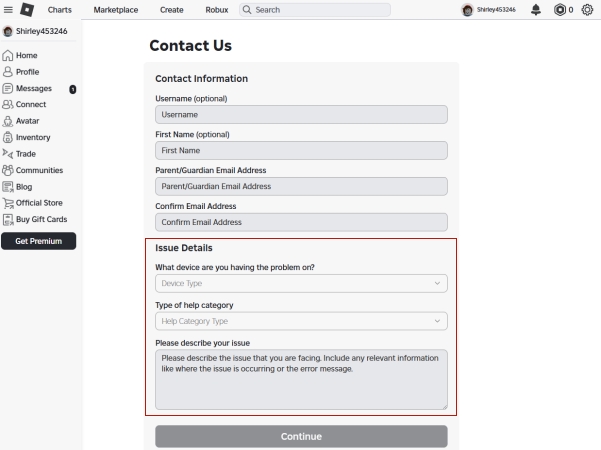Open the hamburger navigation menu
Screen dimensions: 601x450
pyautogui.click(x=7, y=10)
